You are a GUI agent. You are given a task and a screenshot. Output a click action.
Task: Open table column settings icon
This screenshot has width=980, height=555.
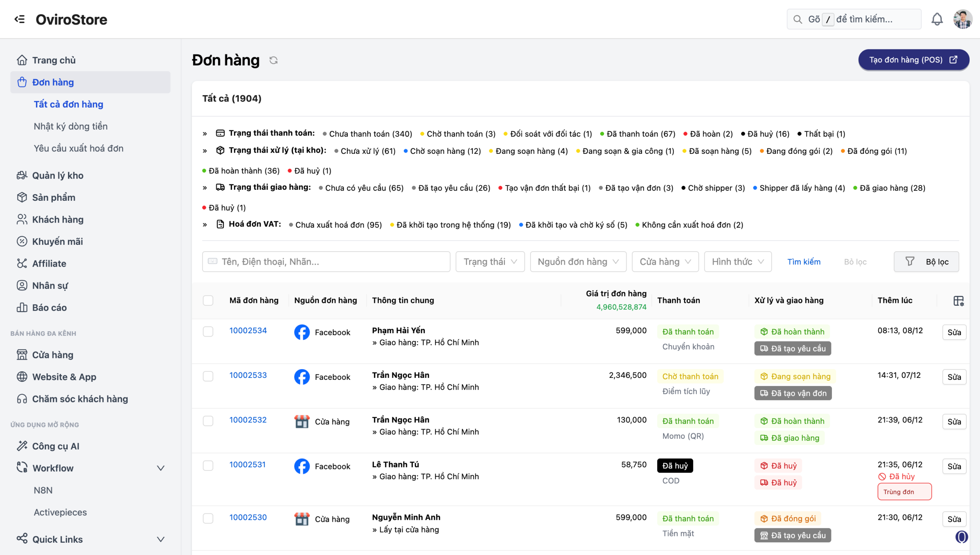click(x=958, y=301)
